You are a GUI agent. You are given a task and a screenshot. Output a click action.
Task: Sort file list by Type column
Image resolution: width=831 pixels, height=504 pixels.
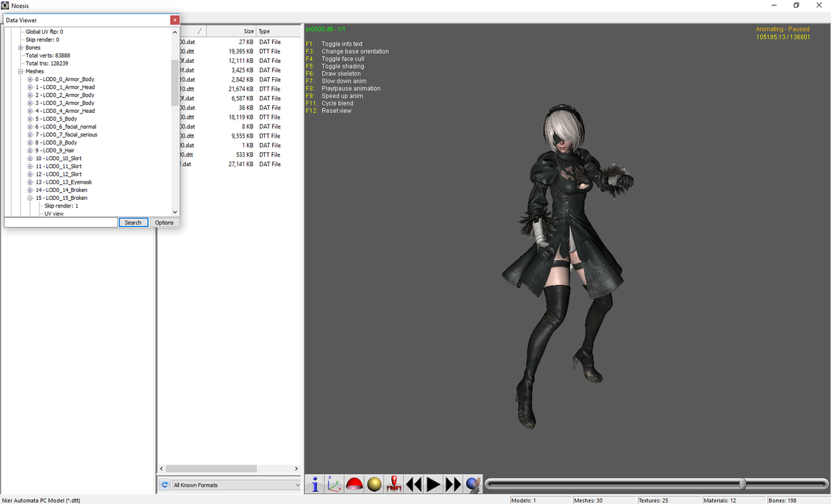tap(279, 31)
